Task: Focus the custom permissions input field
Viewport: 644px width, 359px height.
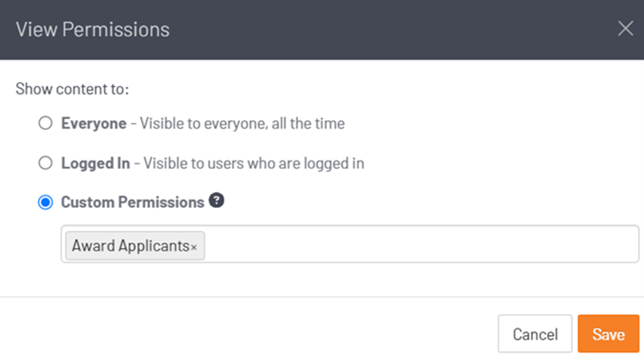Action: coord(423,245)
